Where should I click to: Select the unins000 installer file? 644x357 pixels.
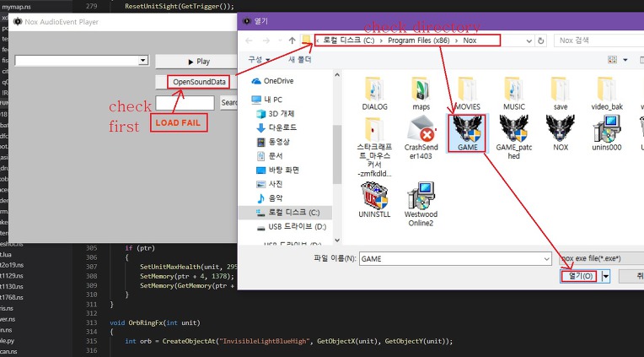click(607, 133)
